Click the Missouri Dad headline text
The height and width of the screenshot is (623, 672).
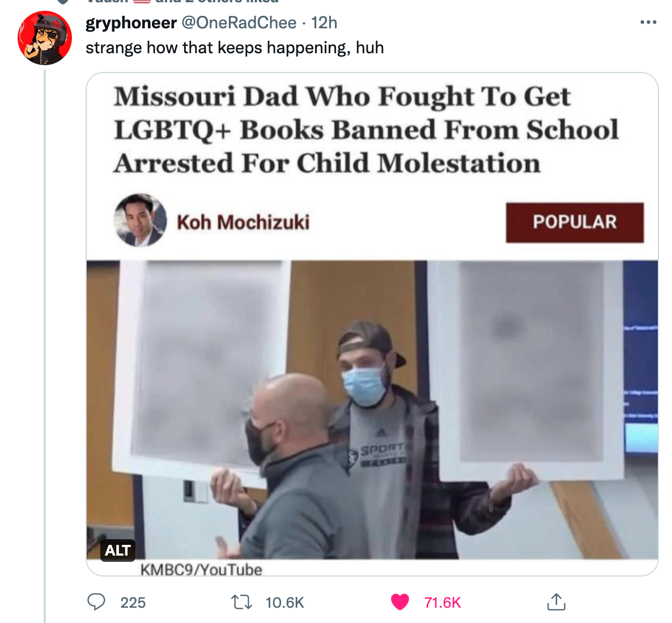(x=366, y=129)
